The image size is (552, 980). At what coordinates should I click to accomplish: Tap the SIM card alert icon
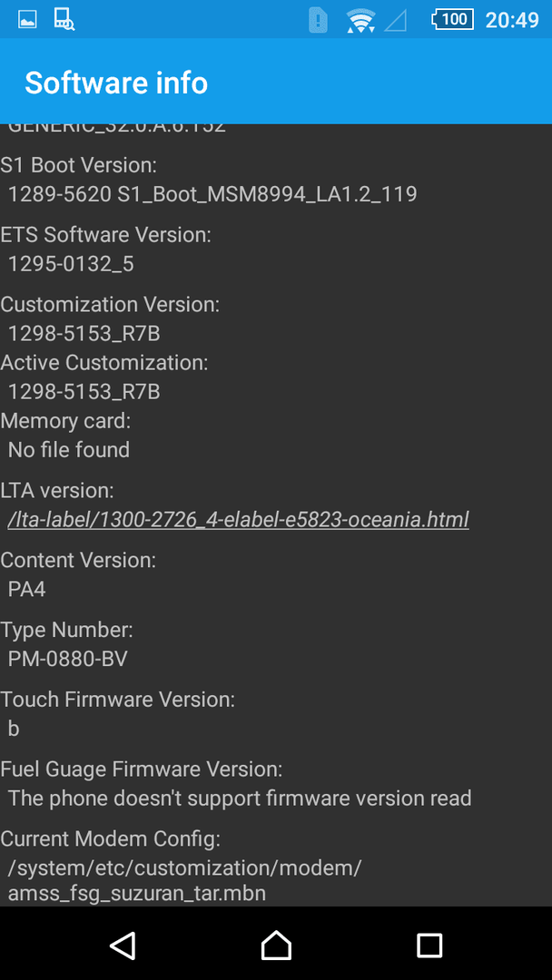[x=318, y=20]
